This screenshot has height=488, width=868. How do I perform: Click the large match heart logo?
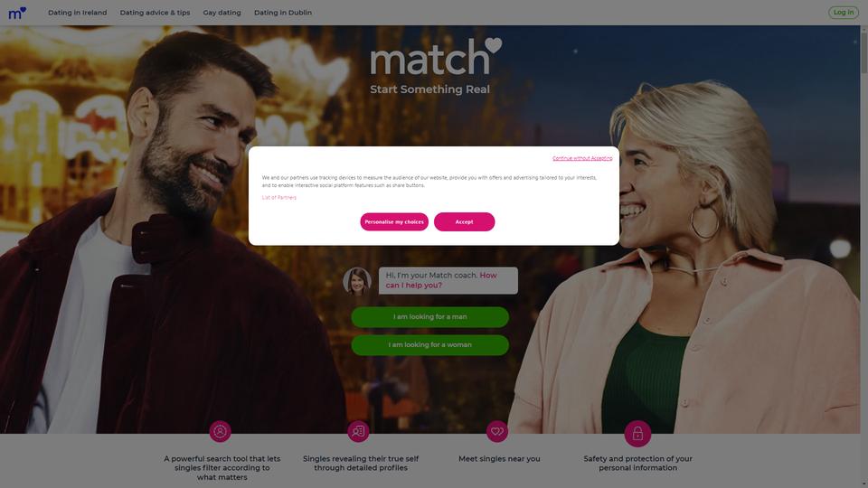coord(436,56)
